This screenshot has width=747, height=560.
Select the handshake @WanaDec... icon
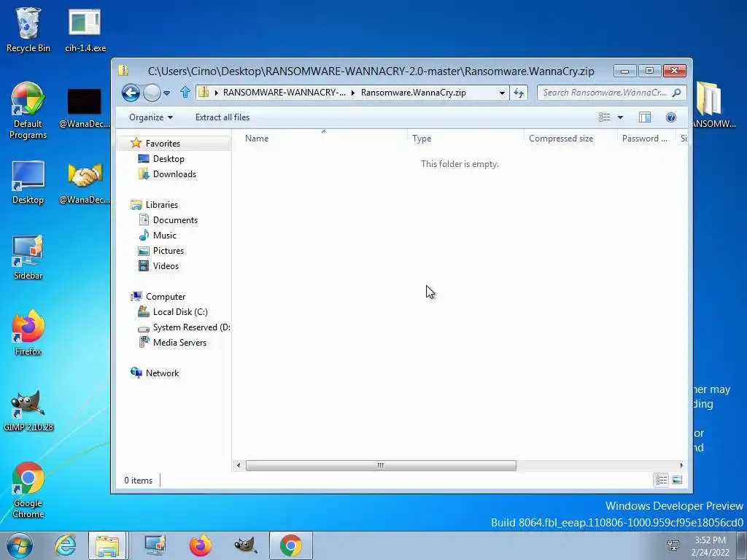(x=85, y=183)
